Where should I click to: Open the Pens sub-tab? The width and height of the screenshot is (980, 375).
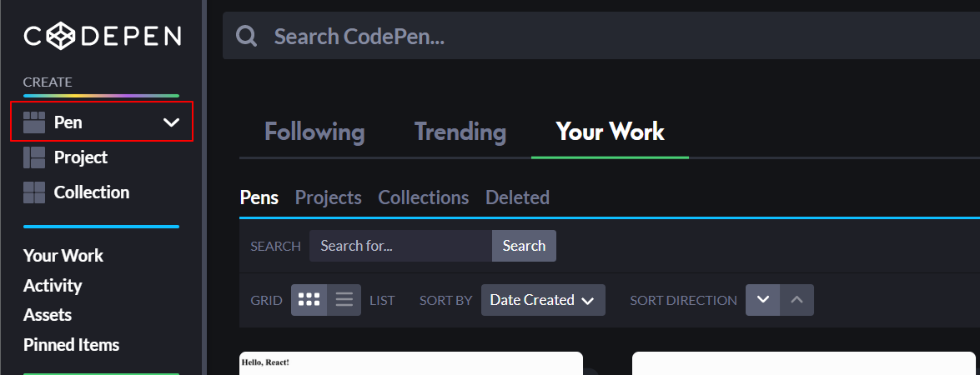[x=259, y=197]
